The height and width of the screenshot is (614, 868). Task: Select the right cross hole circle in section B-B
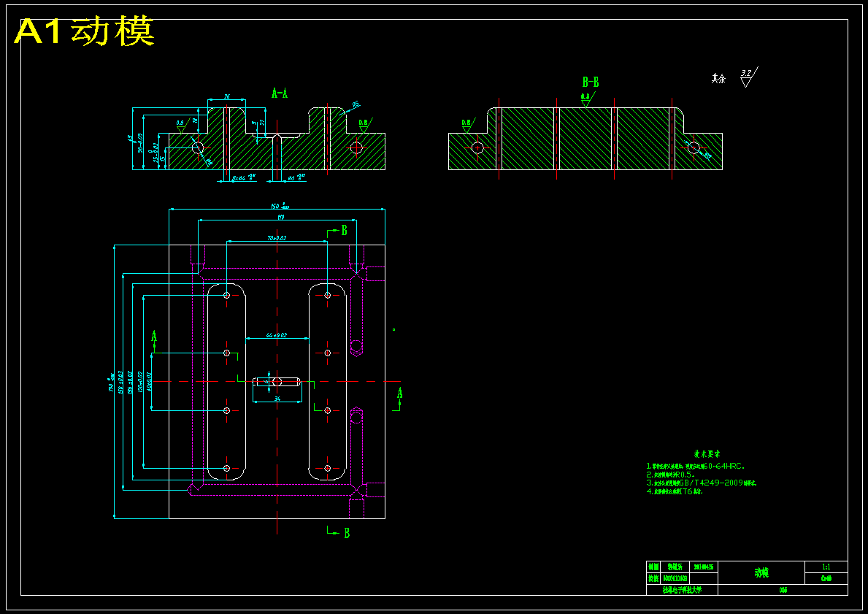coord(693,147)
